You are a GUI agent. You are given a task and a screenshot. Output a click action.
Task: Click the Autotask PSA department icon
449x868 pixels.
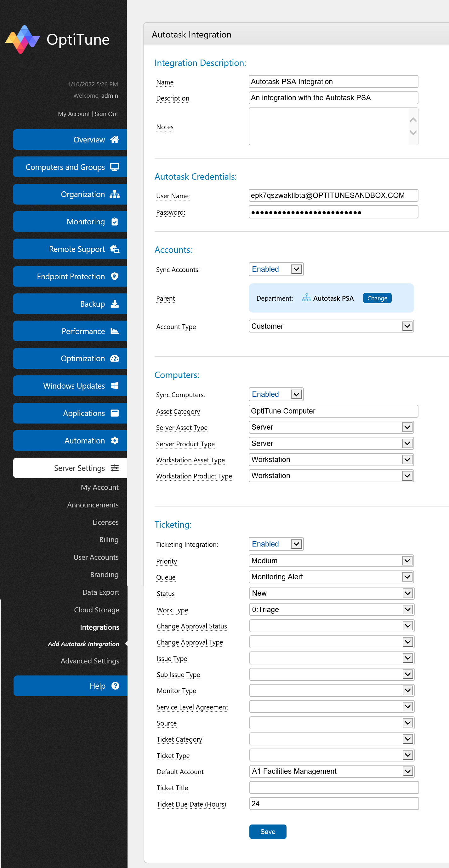click(306, 298)
